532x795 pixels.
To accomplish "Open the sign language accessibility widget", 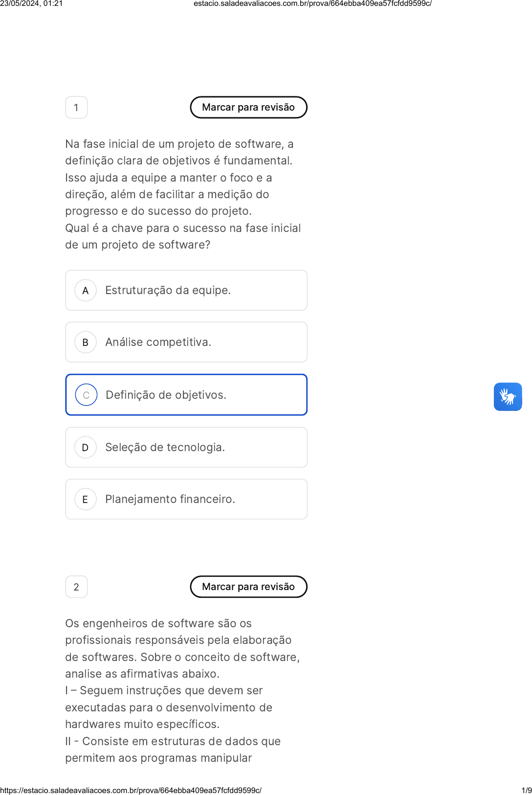I will click(x=508, y=397).
